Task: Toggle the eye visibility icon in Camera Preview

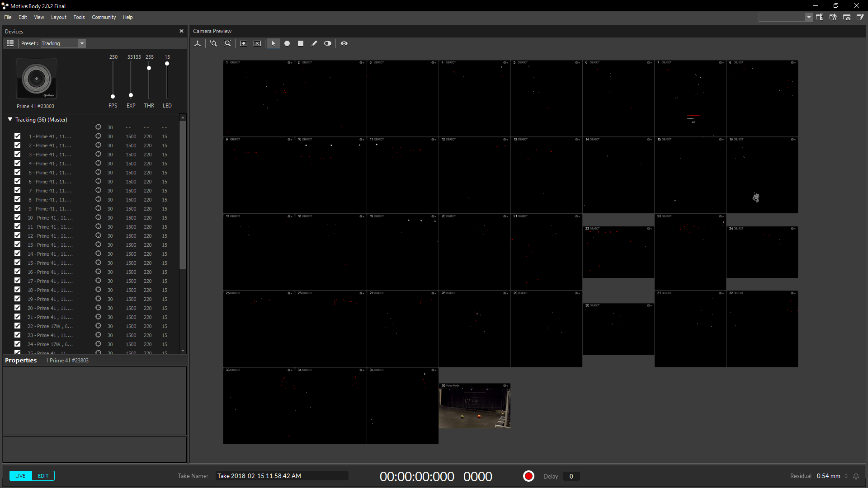Action: [x=344, y=43]
